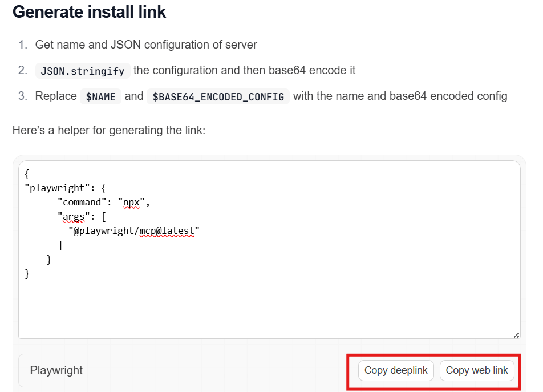Click the Playwright server name field

171,370
